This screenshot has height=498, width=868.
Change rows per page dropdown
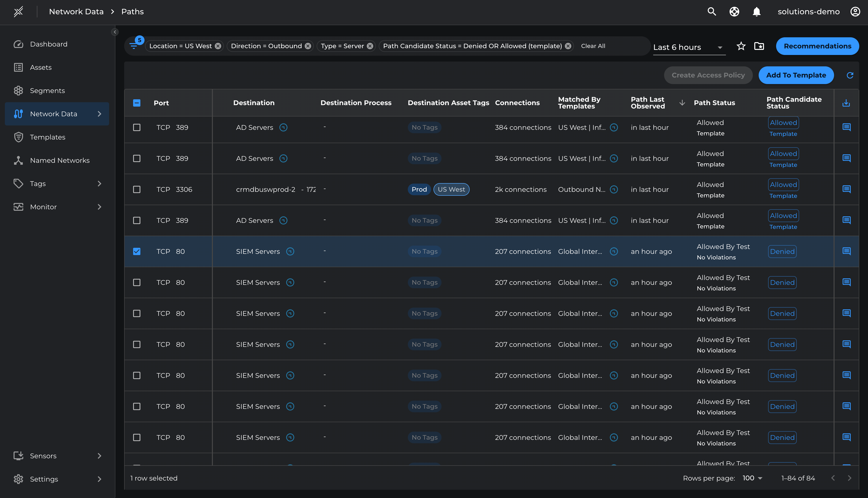tap(752, 478)
